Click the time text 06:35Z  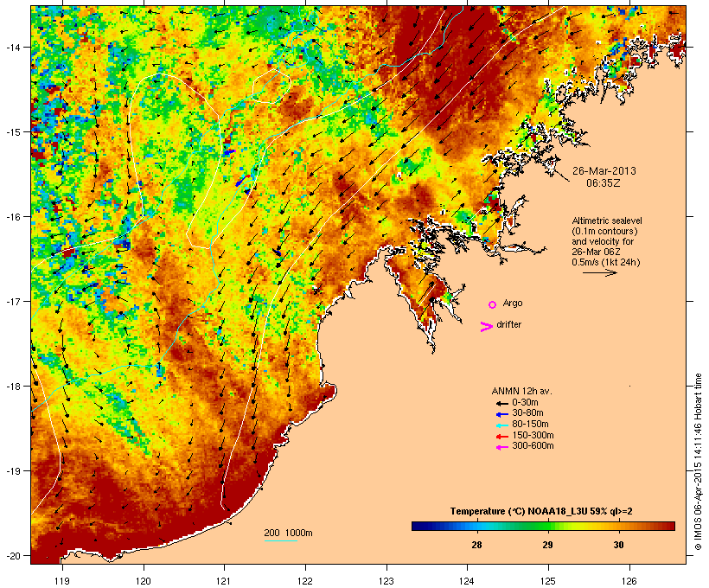point(604,183)
